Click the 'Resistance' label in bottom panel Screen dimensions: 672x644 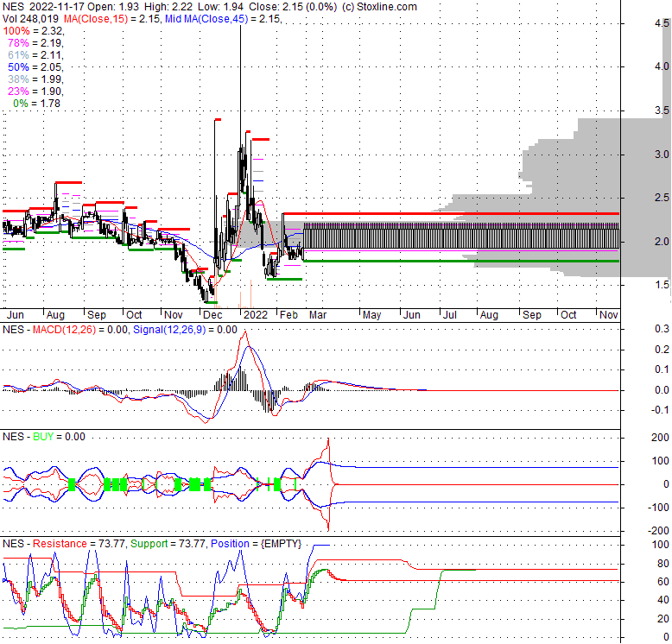(x=60, y=543)
